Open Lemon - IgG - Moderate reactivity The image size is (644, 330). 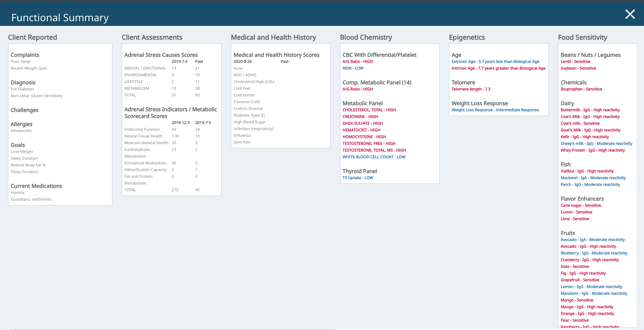[591, 287]
